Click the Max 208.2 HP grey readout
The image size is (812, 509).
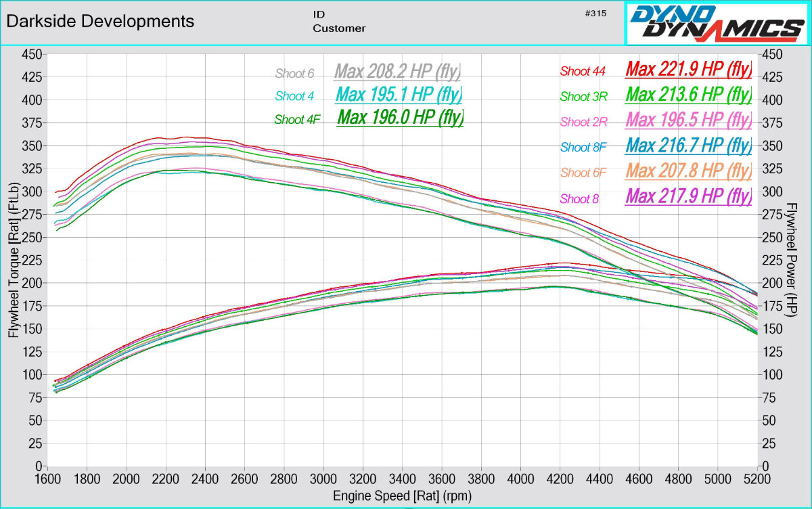pyautogui.click(x=399, y=71)
